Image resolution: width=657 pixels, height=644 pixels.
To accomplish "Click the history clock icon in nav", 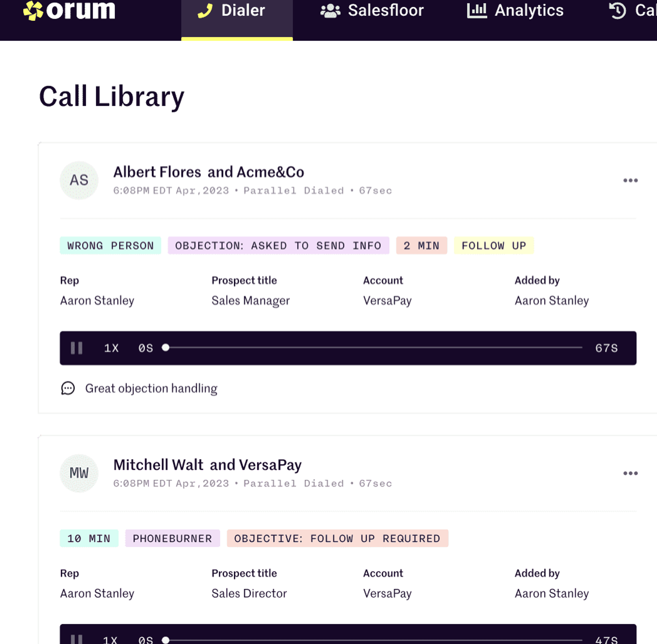I will [617, 11].
